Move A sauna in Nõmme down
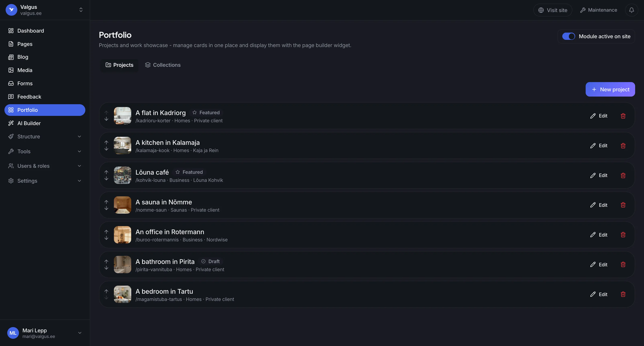Viewport: 644px width, 346px height. 106,208
